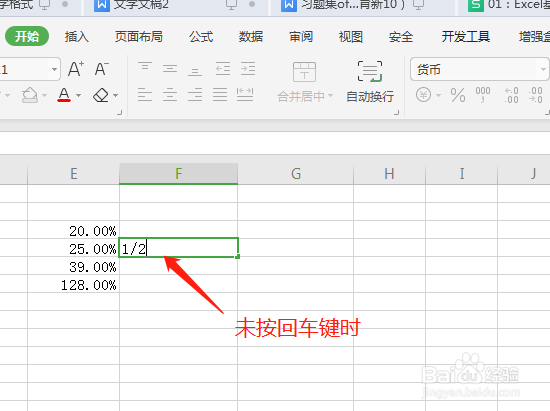Apply thousands separator 000 format
Screen dimensions: 550x411
pos(483,95)
